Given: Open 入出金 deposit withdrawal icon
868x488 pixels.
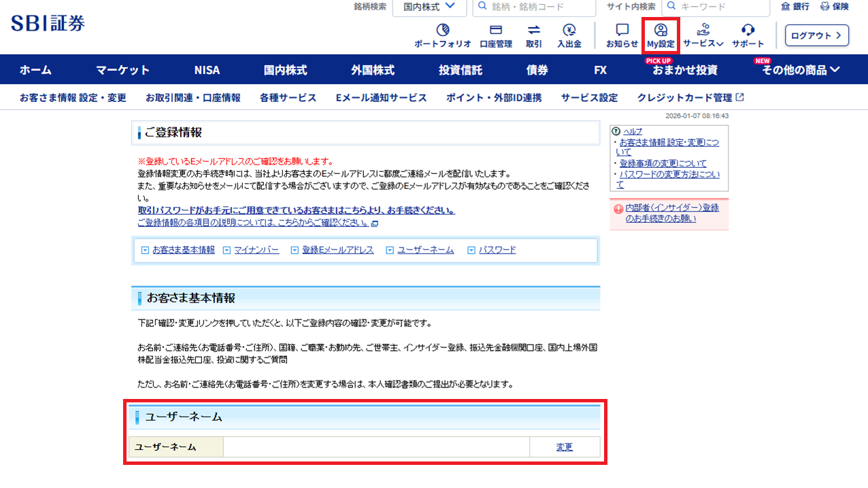Looking at the screenshot, I should pyautogui.click(x=569, y=30).
